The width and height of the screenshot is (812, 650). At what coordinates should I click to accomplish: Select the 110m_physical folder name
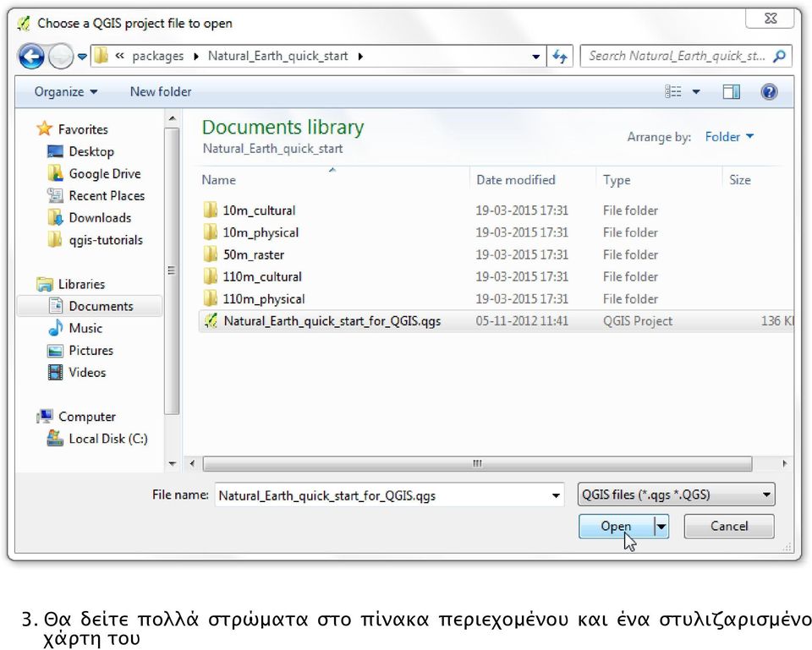tap(264, 299)
